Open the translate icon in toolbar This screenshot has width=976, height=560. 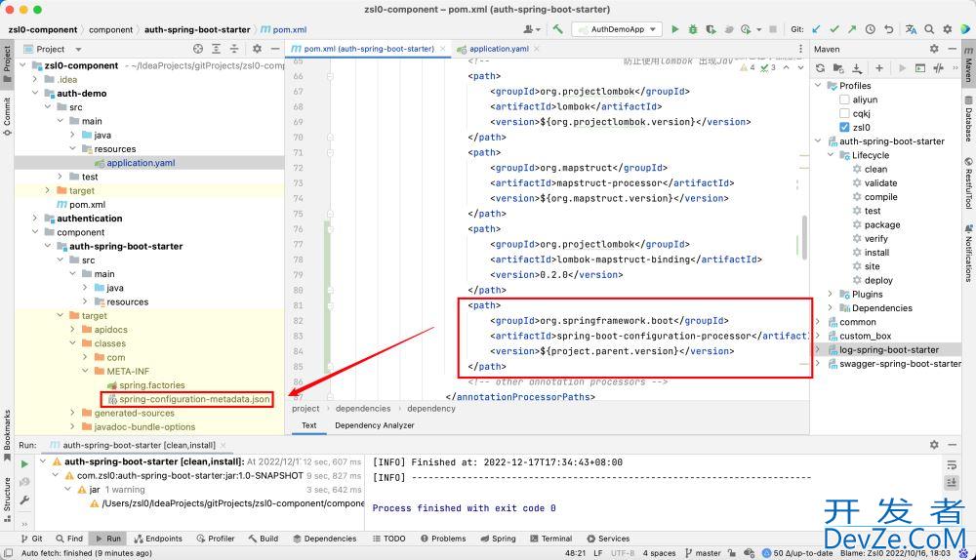(911, 29)
